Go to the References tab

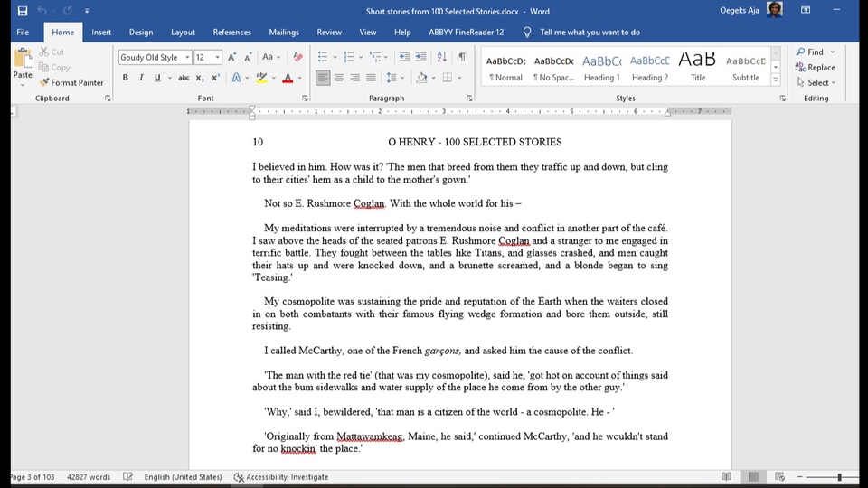(232, 33)
